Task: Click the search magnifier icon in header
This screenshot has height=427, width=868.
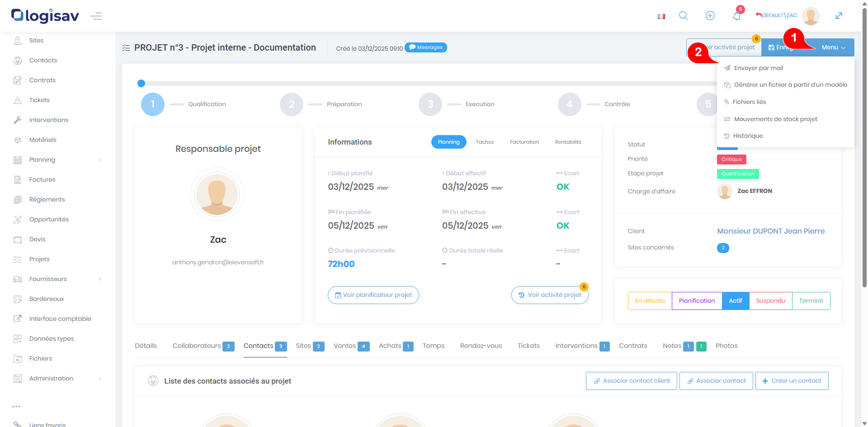Action: [683, 16]
